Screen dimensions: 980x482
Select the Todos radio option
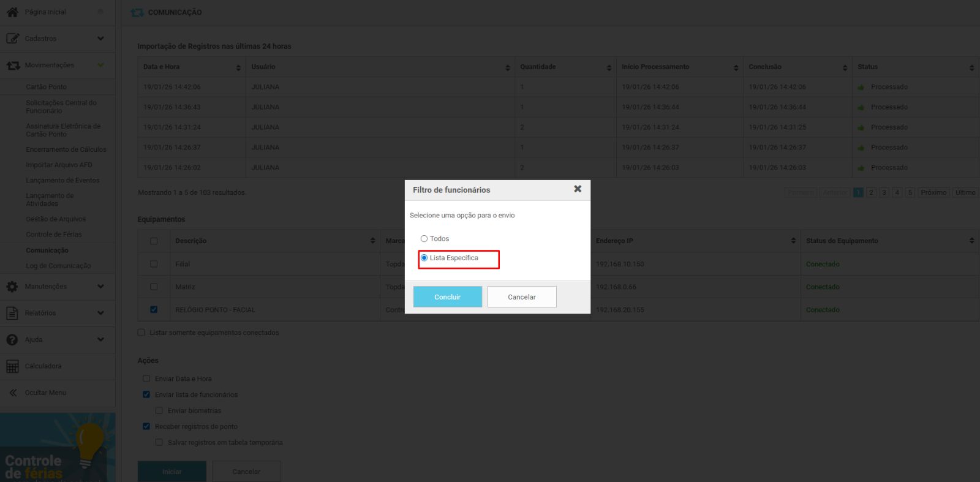[x=424, y=239]
